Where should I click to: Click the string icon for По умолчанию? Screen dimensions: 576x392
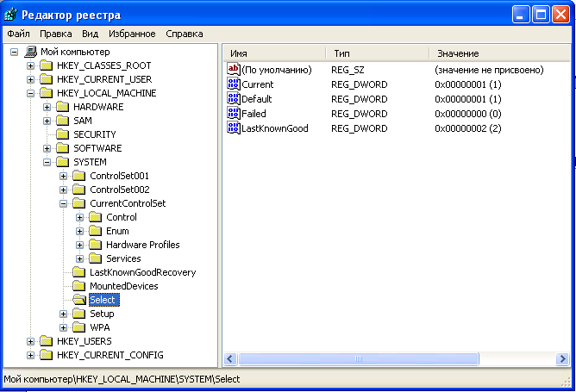[234, 70]
